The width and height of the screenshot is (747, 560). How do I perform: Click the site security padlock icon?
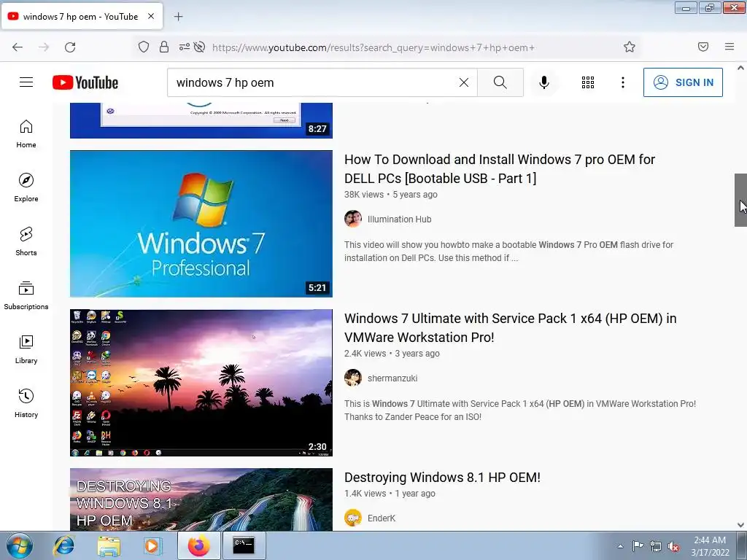point(164,47)
